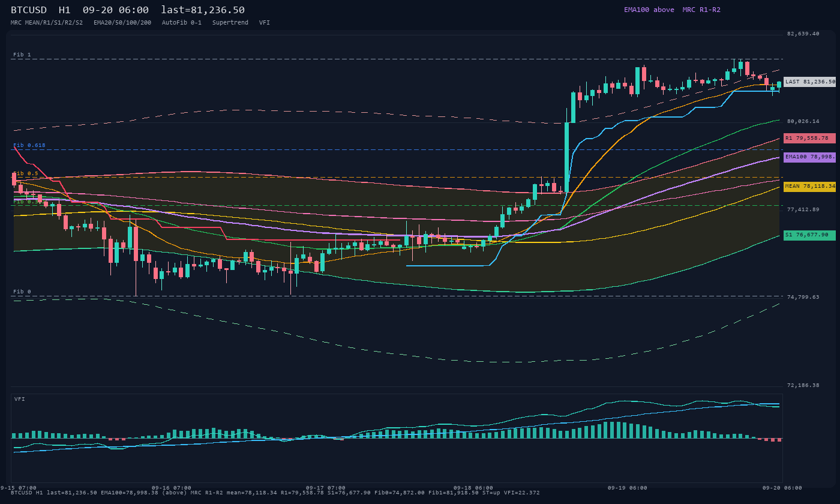Click the MEAN 78,118.34 price tag
The width and height of the screenshot is (840, 504).
point(809,187)
